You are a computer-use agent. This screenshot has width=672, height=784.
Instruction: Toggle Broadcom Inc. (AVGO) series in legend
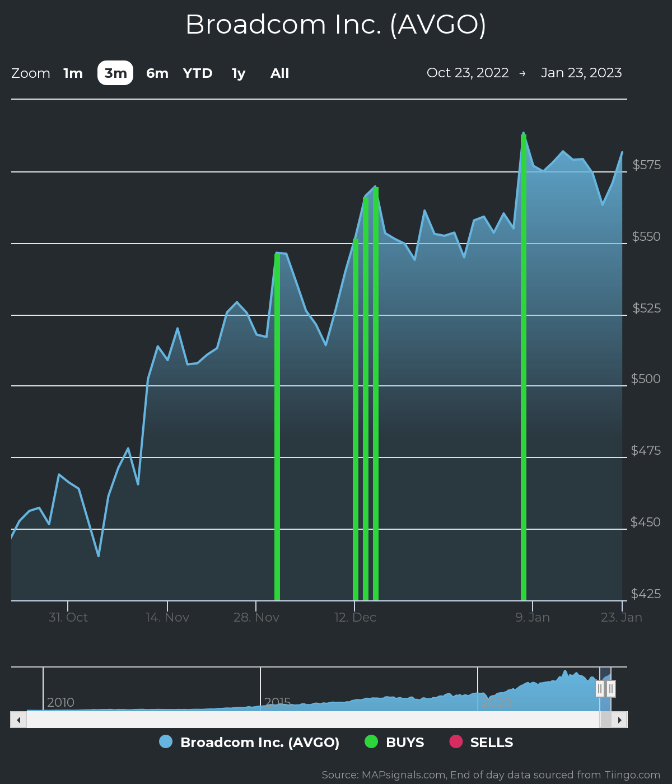tap(249, 742)
